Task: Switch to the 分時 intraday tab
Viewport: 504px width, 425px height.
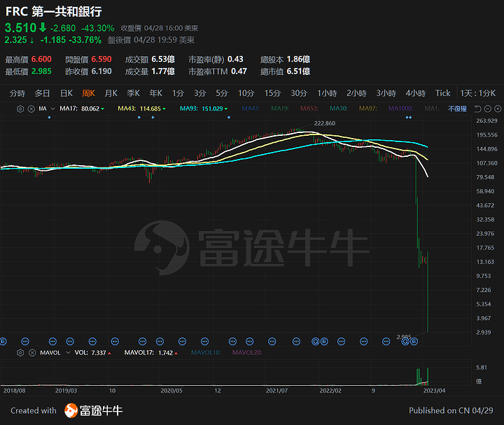Action: coord(17,93)
